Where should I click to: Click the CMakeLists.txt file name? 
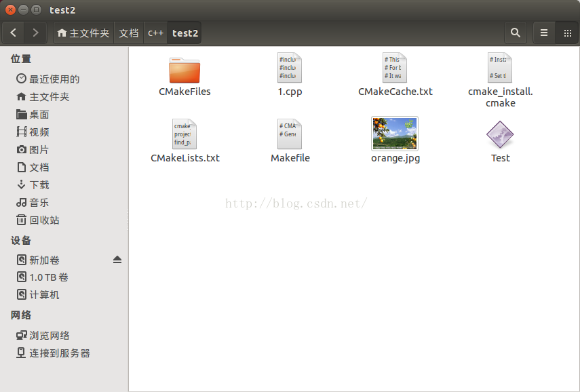pos(185,158)
